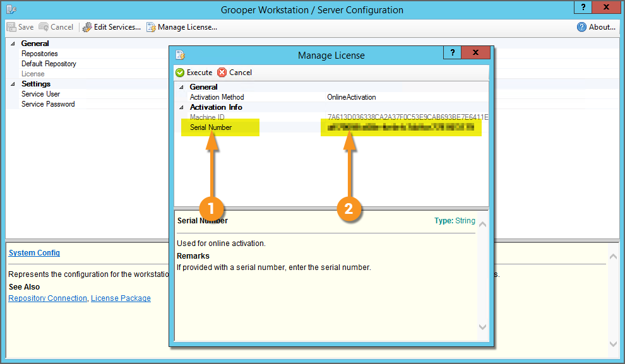625x364 pixels.
Task: Click the red Cancel icon in Manage License
Action: (222, 73)
